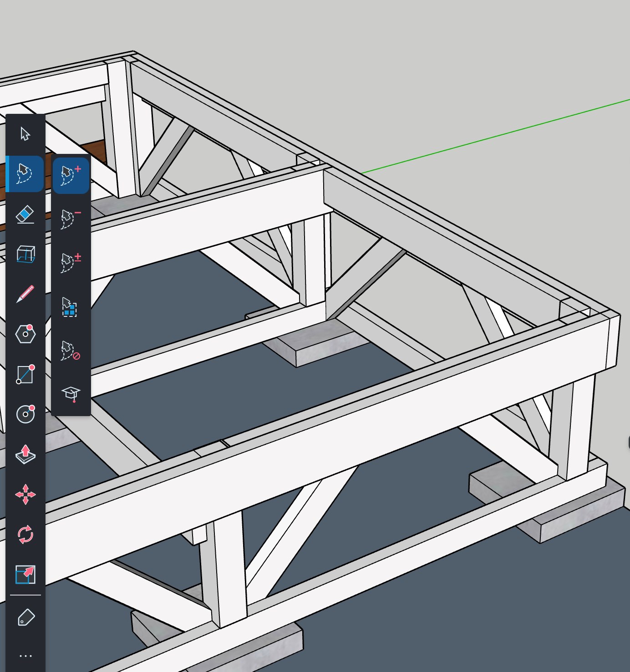Viewport: 630px width, 672px height.
Task: Select the arrow Select tool
Action: click(x=25, y=134)
